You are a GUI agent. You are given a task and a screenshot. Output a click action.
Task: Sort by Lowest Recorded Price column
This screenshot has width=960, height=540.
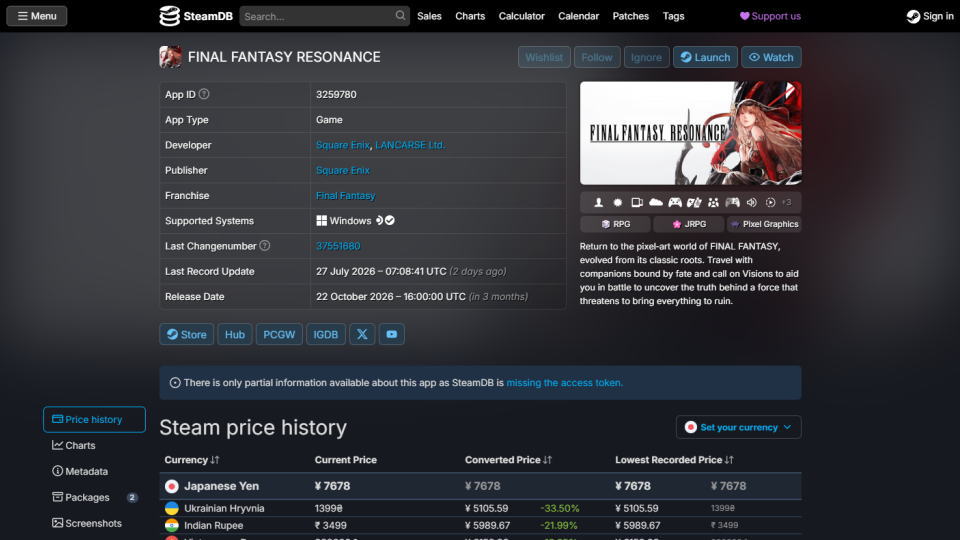[674, 460]
